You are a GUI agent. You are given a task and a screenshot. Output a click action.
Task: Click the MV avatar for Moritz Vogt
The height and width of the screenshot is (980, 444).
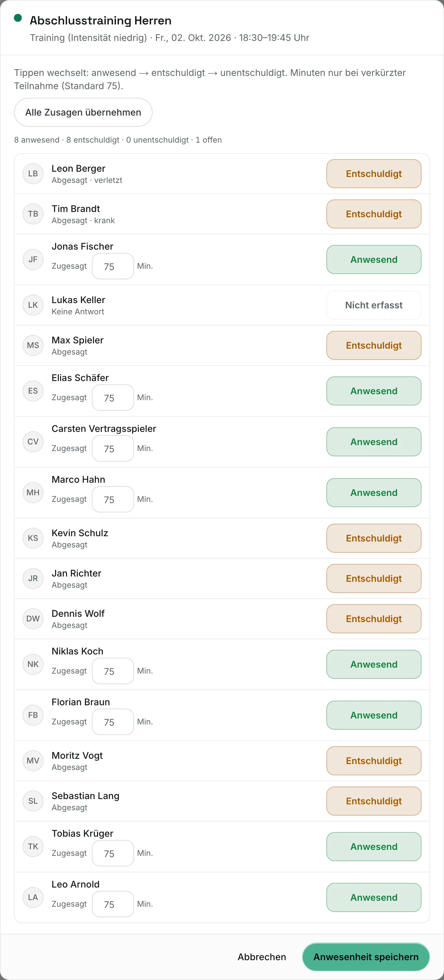point(33,760)
